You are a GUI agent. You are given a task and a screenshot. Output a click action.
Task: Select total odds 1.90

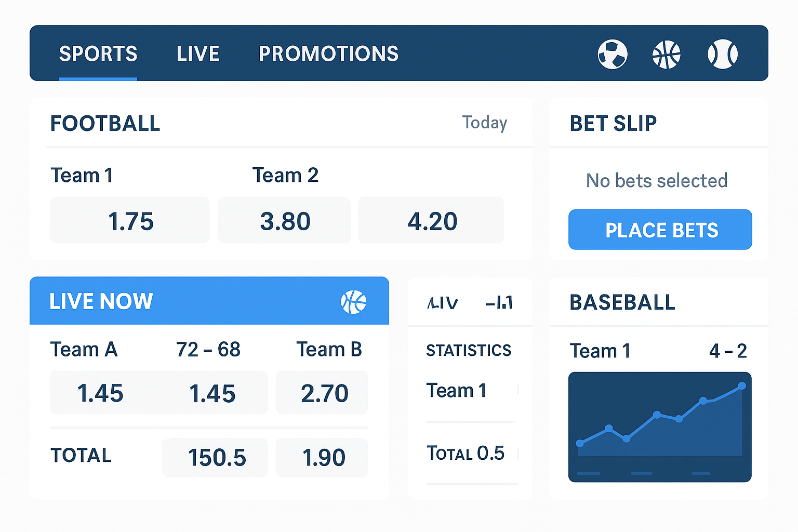[x=322, y=458]
